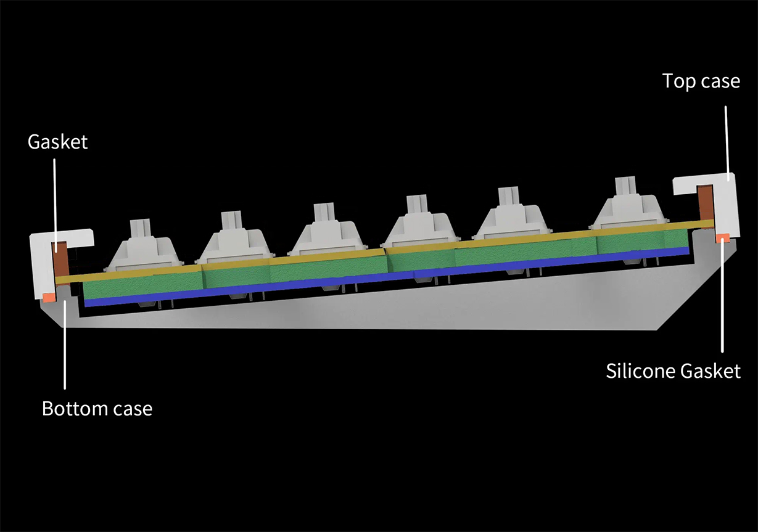Click the "Top case" text label
Screen dimensions: 758x532
pos(701,81)
